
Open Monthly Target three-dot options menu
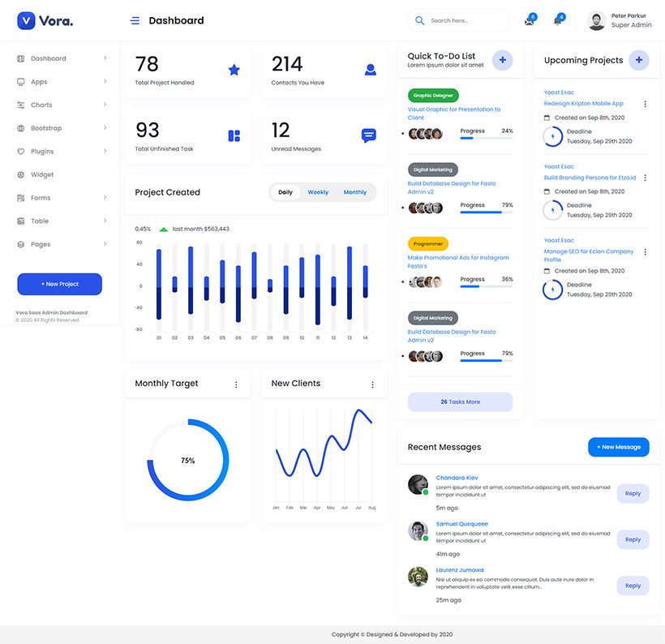236,384
